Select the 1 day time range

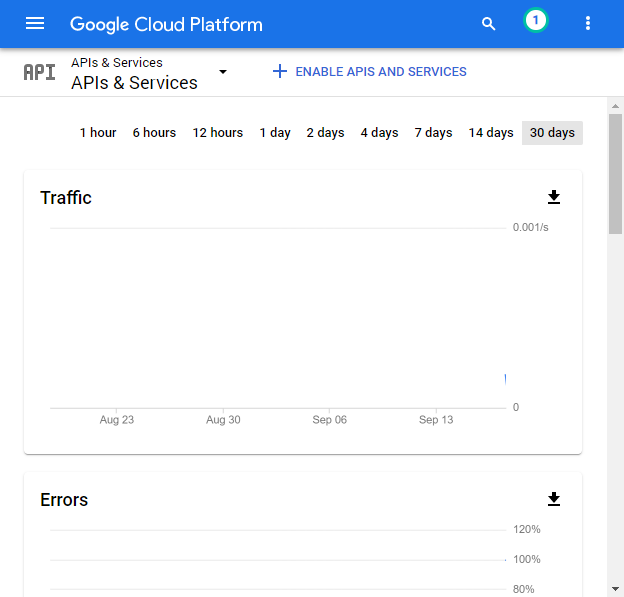[x=275, y=133]
